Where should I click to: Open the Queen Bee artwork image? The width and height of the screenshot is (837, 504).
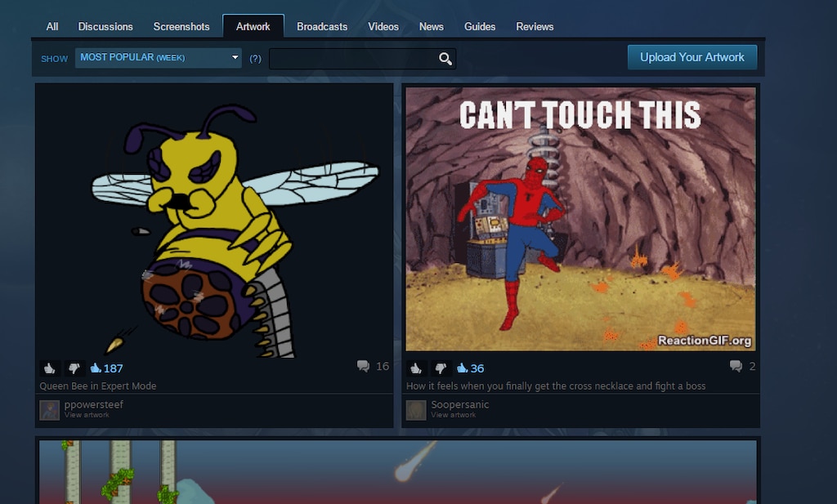[x=214, y=221]
